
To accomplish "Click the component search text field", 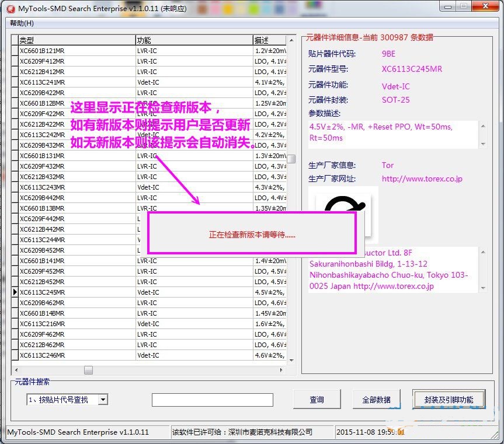I will coord(213,400).
